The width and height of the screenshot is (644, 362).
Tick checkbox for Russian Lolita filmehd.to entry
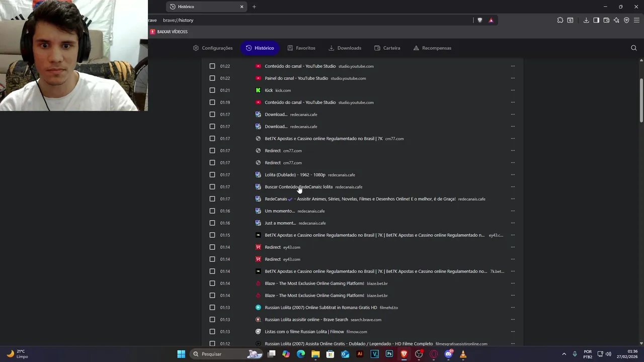coord(212,308)
